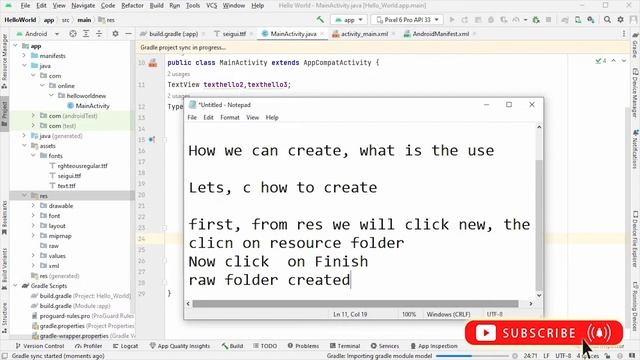Click Expand All icon in project panel
This screenshot has width=640, height=360.
click(x=86, y=34)
